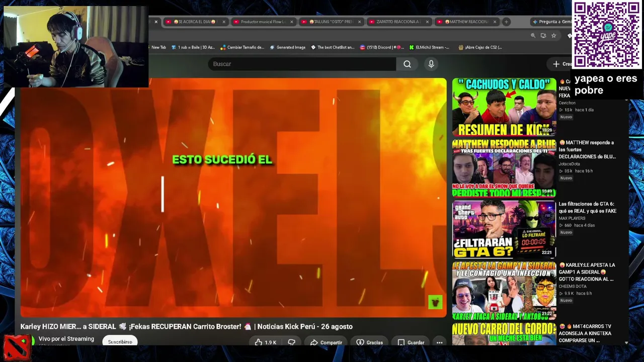Bookmark this page with the star icon
This screenshot has height=362, width=644.
553,36
